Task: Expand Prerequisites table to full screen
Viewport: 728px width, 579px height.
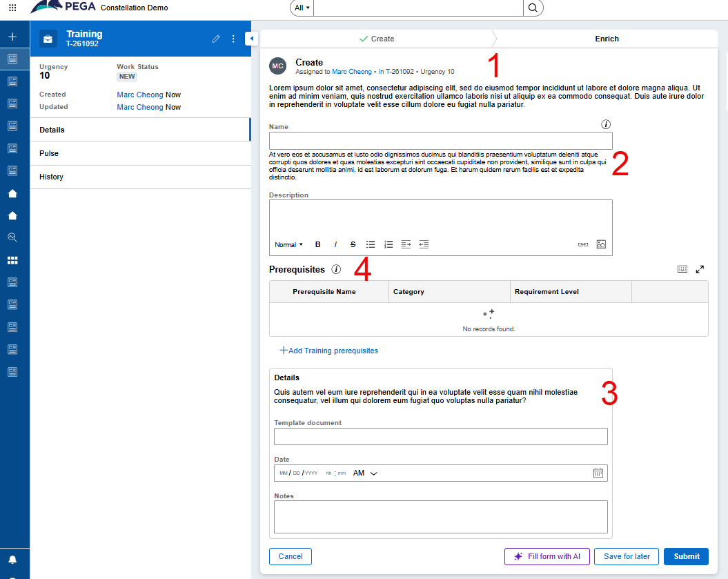Action: 700,270
